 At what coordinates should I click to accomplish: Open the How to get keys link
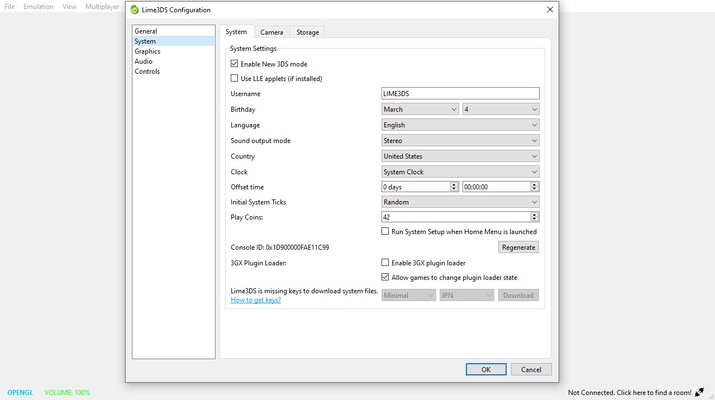[x=256, y=300]
